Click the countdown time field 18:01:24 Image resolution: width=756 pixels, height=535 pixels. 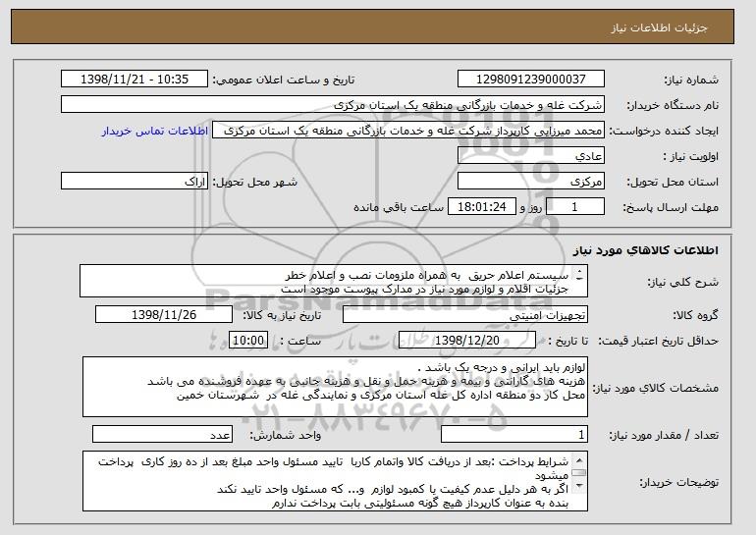coord(482,207)
